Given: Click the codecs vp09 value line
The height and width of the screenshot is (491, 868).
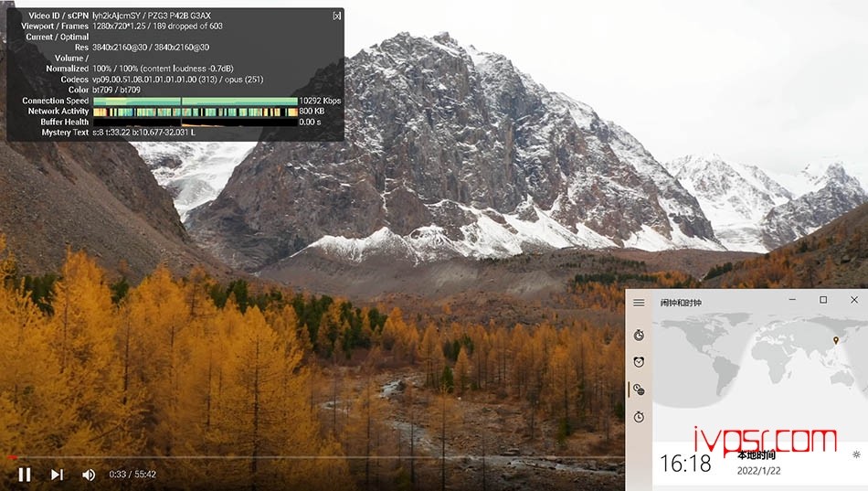Looking at the screenshot, I should [x=177, y=80].
